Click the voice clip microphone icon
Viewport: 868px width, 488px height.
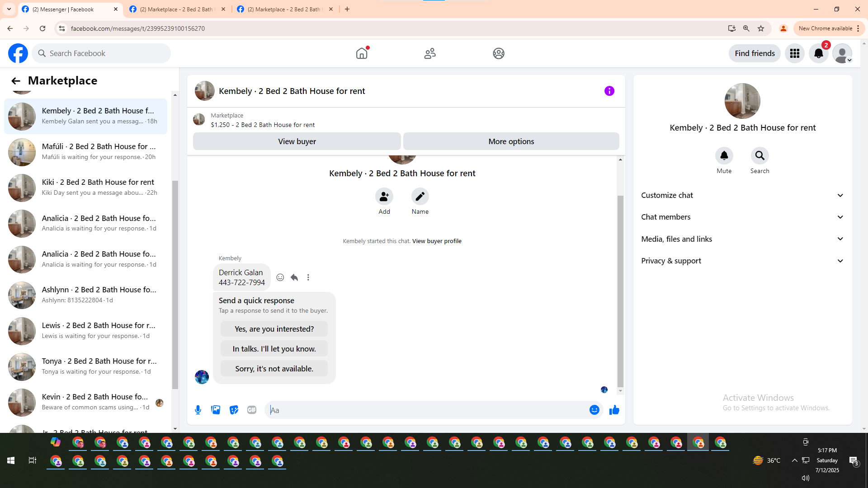click(x=198, y=410)
